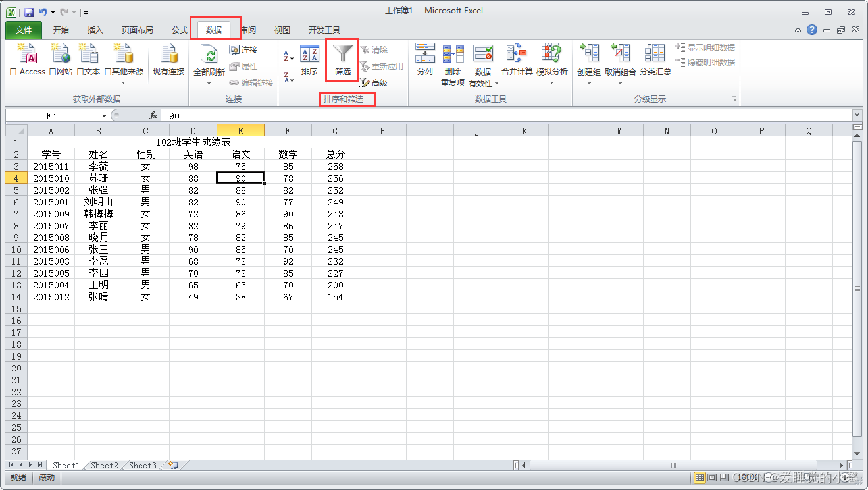
Task: Select cell with student ID 2015012
Action: 51,297
